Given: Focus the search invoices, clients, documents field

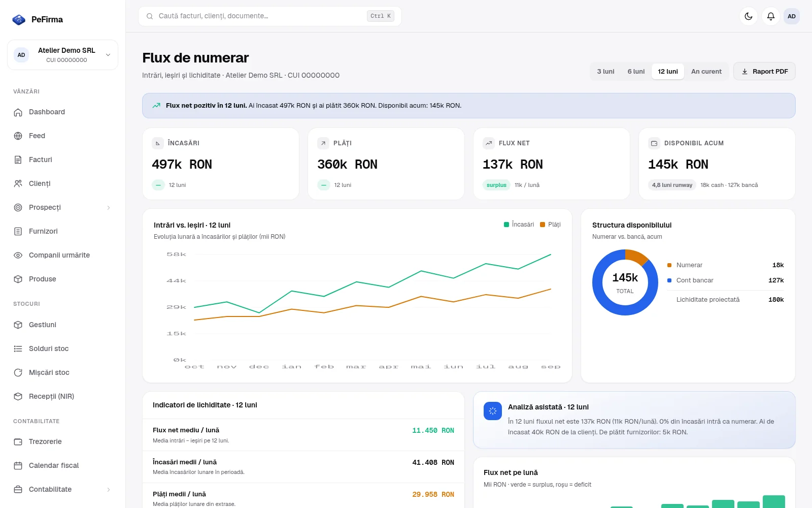Looking at the screenshot, I should coord(270,16).
